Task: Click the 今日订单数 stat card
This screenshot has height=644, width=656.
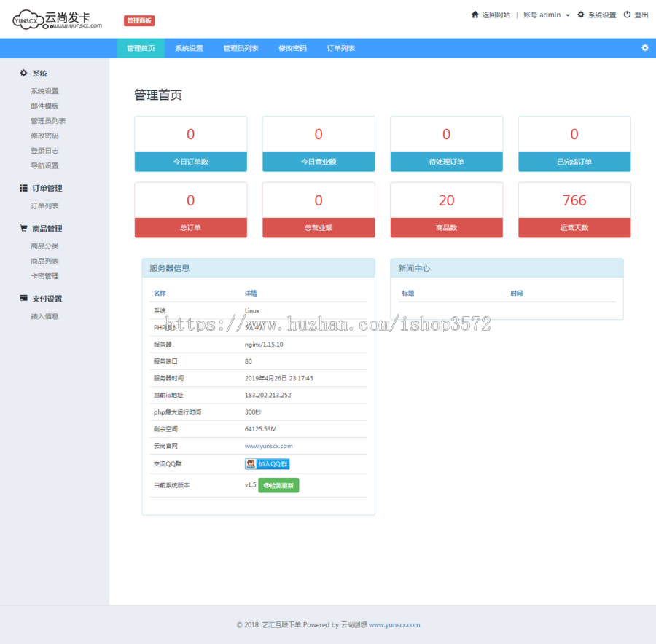Action: (191, 144)
